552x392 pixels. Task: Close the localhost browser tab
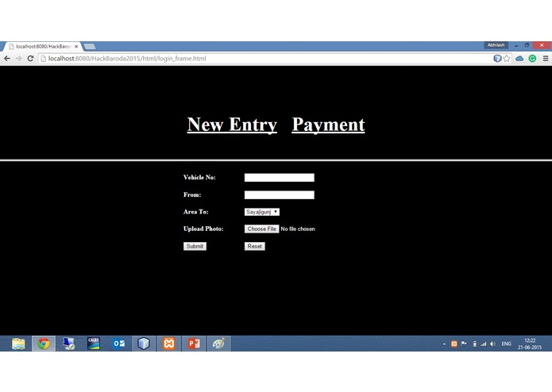pos(76,46)
